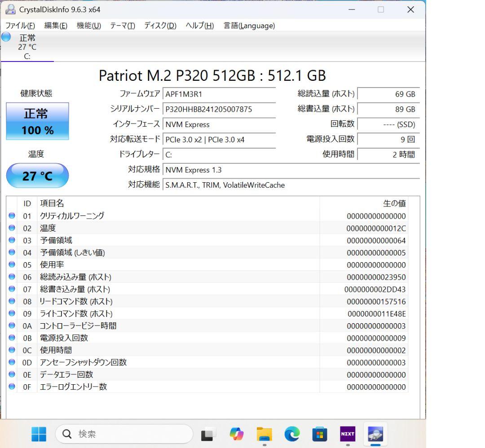Click the blue indicator for データエラー回数 row
The image size is (485, 448).
click(x=12, y=374)
